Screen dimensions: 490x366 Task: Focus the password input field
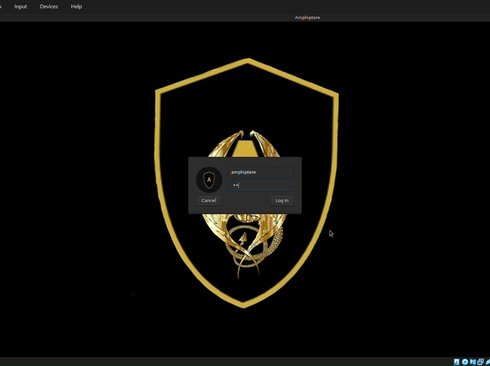(x=261, y=185)
